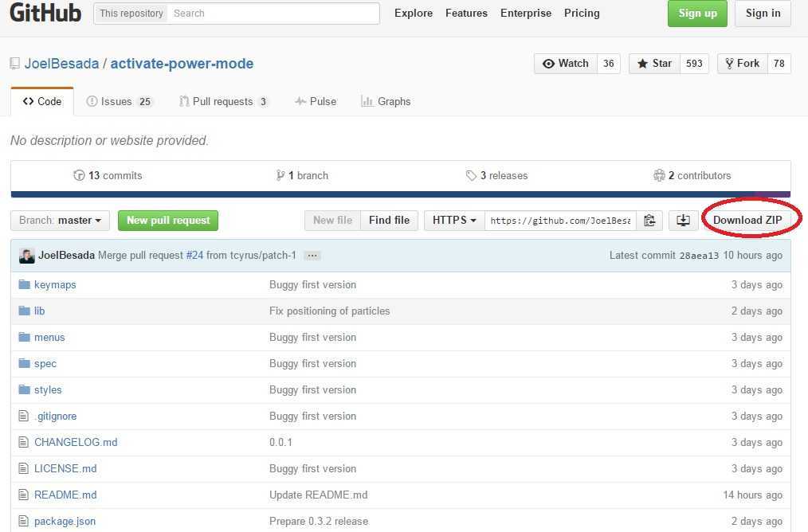Click the stargazers count 593
The width and height of the screenshot is (808, 532).
click(694, 64)
